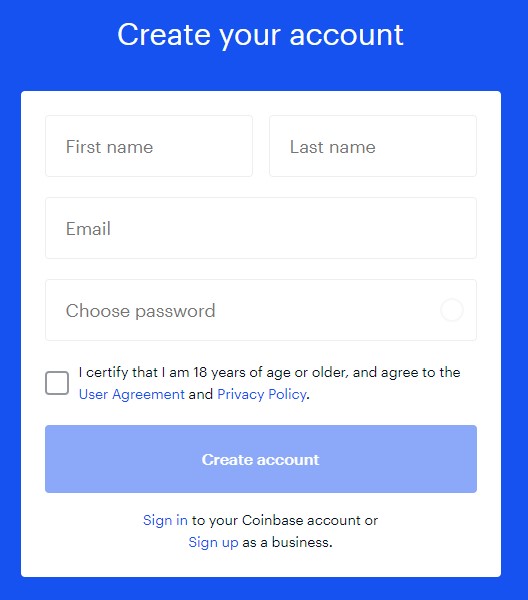The width and height of the screenshot is (528, 600).
Task: Focus the First name input field
Action: 149,146
